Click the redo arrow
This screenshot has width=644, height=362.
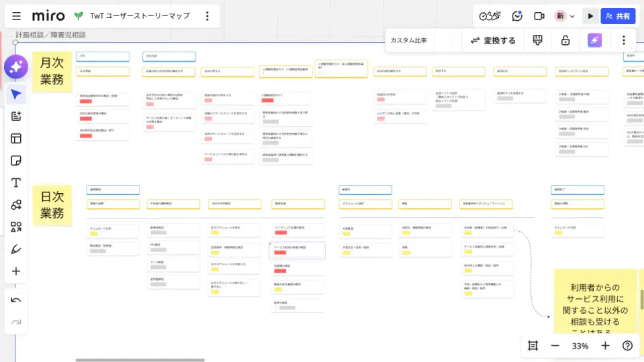[x=16, y=322]
